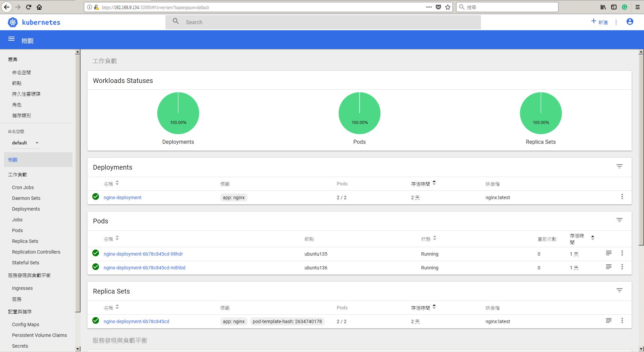The width and height of the screenshot is (644, 352).
Task: Open Persistent Volume Claims in the sidebar
Action: pyautogui.click(x=40, y=335)
